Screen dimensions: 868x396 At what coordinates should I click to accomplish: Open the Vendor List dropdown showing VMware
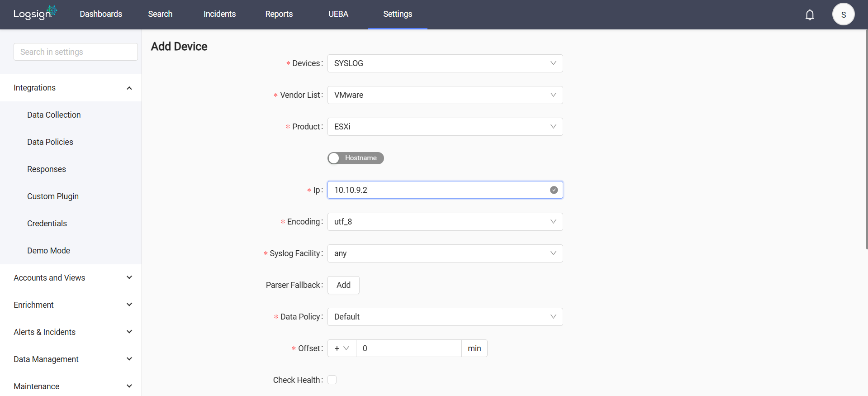pyautogui.click(x=445, y=95)
